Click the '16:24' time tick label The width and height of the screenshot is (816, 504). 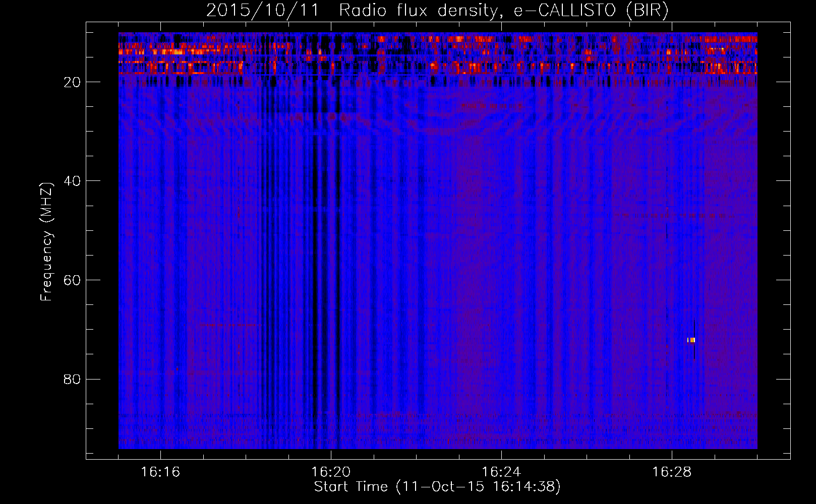(501, 472)
